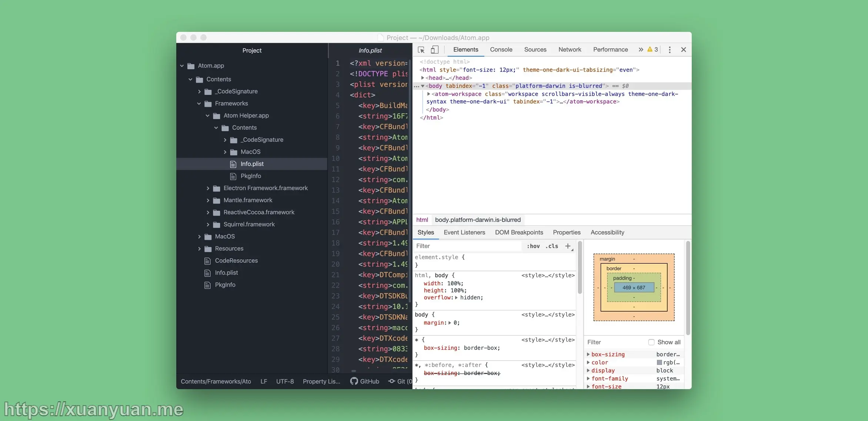
Task: Click the Info.plist file in sidebar
Action: (251, 163)
